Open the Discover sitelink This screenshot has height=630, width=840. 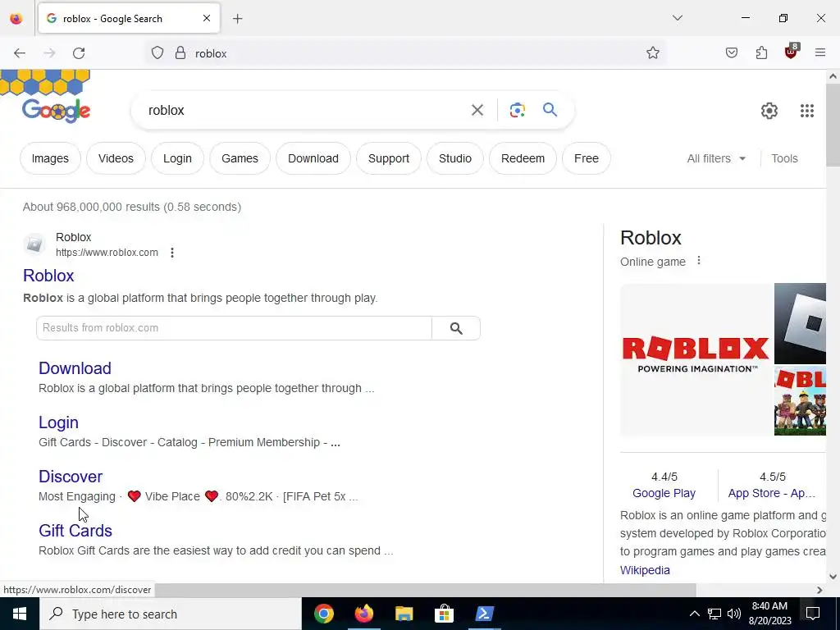tap(71, 477)
